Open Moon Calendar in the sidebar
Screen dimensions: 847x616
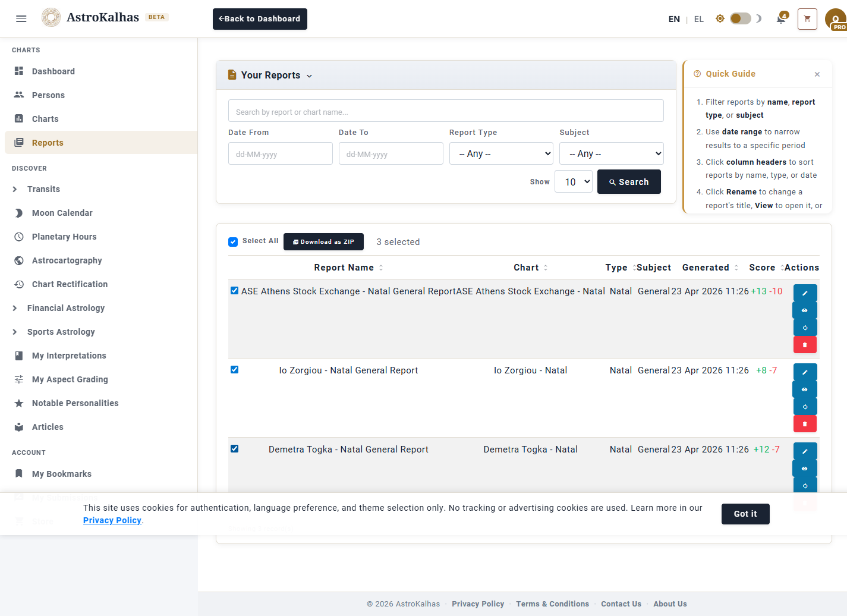(62, 213)
